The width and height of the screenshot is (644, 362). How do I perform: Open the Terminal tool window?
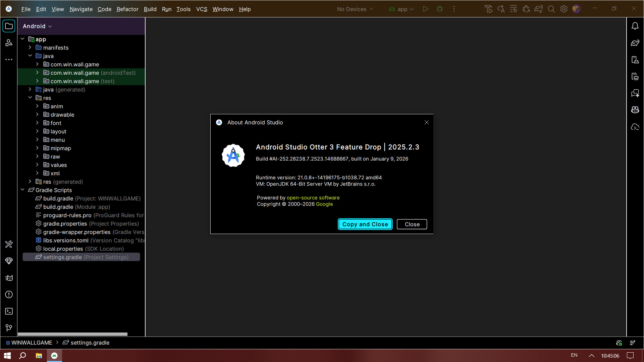pos(9,311)
